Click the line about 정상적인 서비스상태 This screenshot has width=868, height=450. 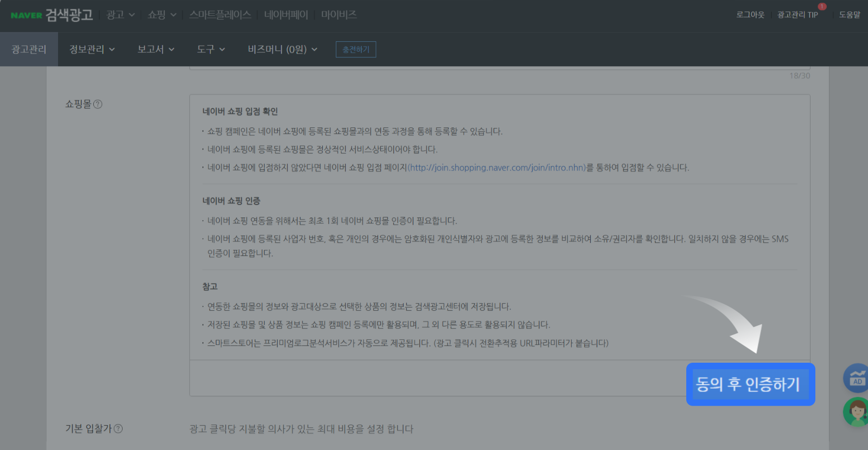[322, 149]
